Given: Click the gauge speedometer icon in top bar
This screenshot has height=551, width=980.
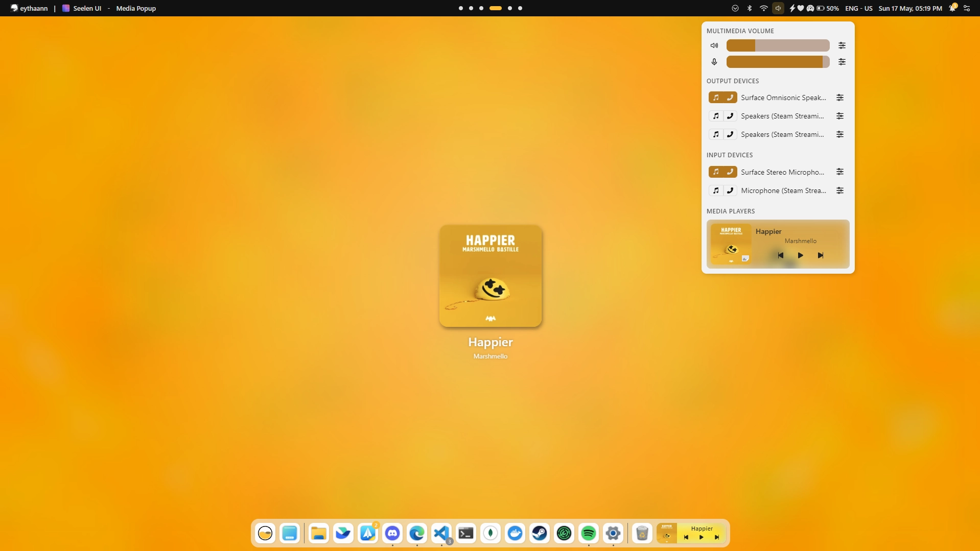Looking at the screenshot, I should (x=810, y=8).
